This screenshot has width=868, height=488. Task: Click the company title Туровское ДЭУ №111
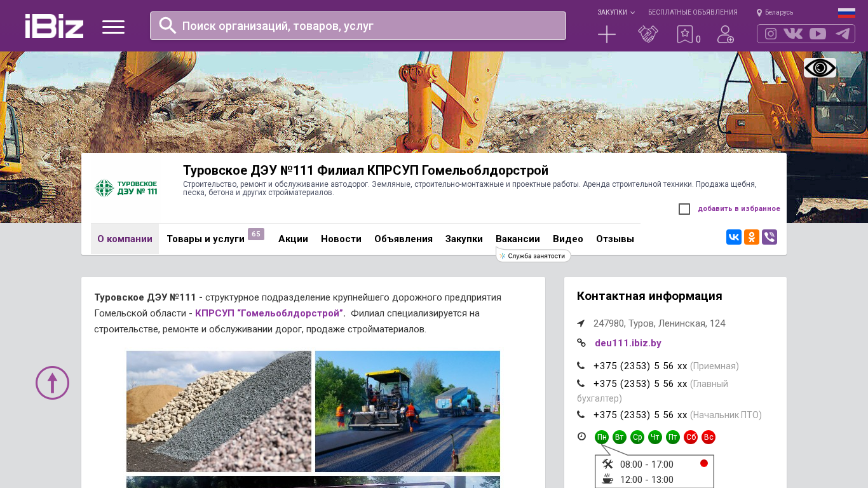(x=365, y=170)
